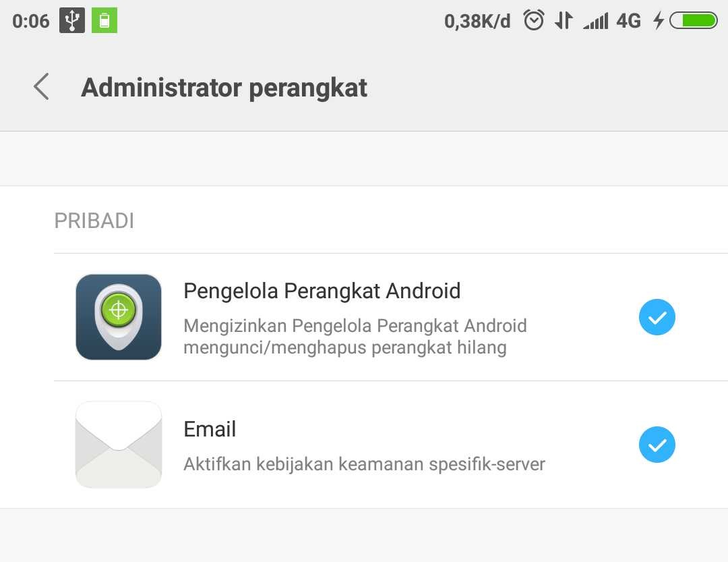
Task: Tap the battery saver icon next to USB
Action: click(x=102, y=20)
